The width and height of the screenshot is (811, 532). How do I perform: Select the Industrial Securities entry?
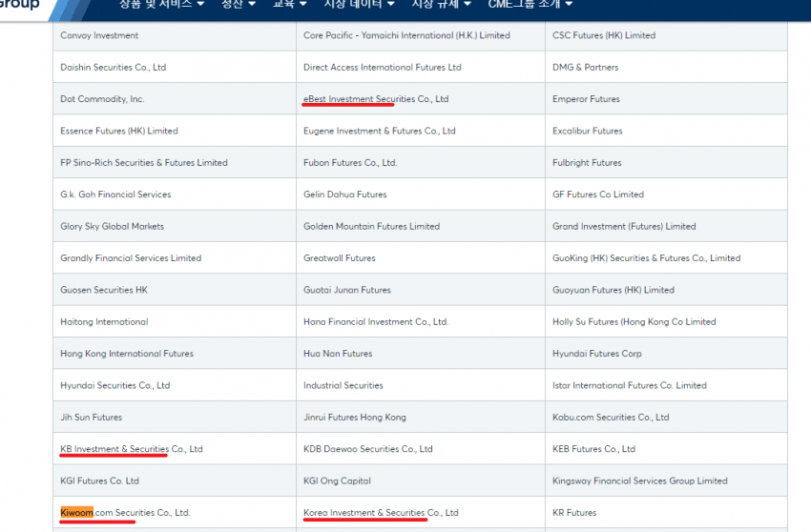343,385
